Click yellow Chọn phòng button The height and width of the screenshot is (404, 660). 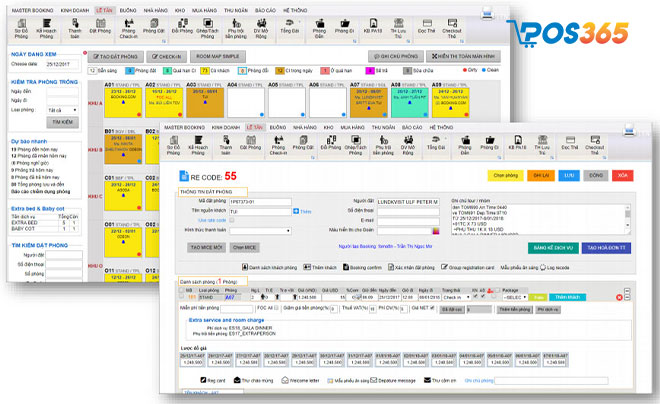click(506, 175)
